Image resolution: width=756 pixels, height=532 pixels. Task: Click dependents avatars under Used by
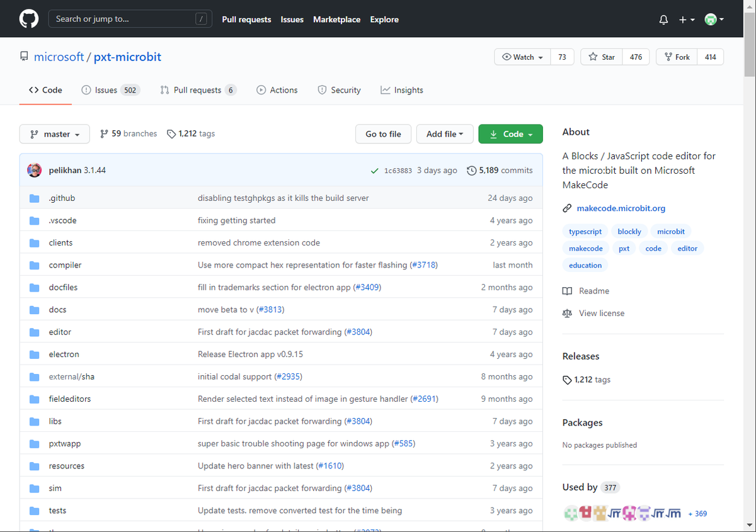point(622,514)
